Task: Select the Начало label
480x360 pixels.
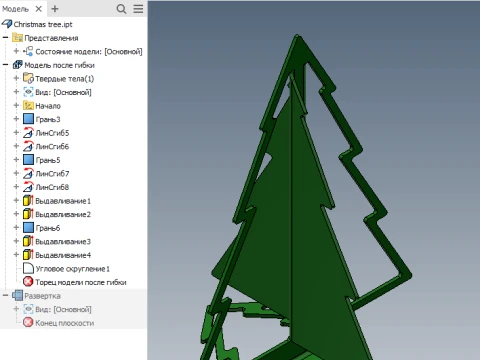Action: [48, 106]
